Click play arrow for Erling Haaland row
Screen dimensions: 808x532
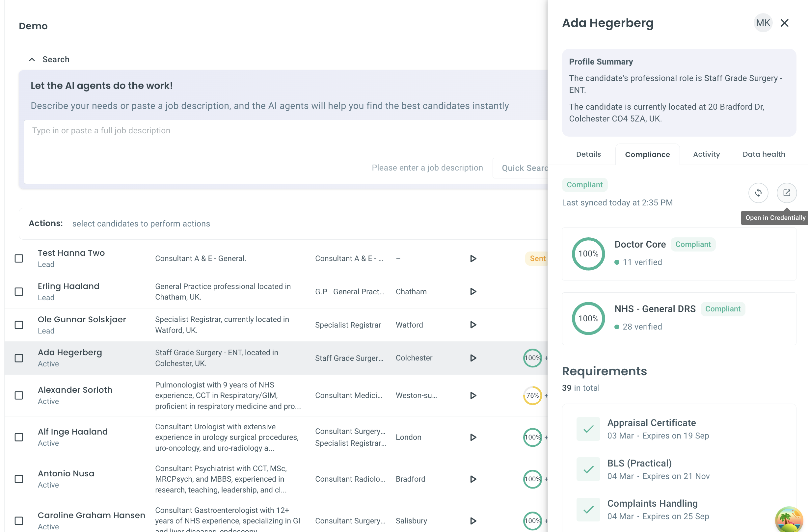[473, 292]
